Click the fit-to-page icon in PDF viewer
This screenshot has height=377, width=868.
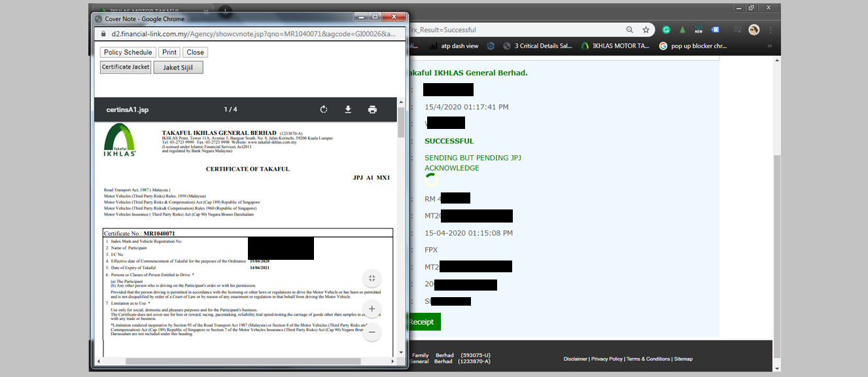click(x=372, y=278)
